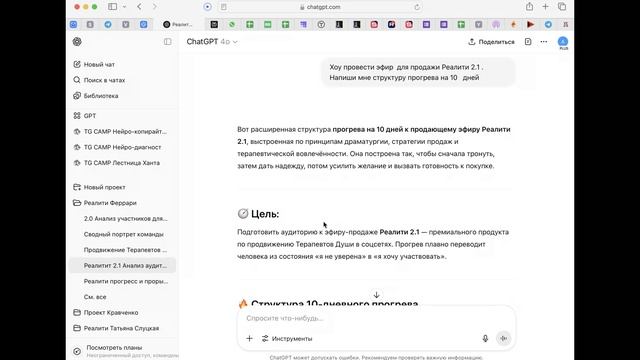Open Реалити Татьяна Слуцкая folder
The image size is (640, 360).
pyautogui.click(x=121, y=328)
